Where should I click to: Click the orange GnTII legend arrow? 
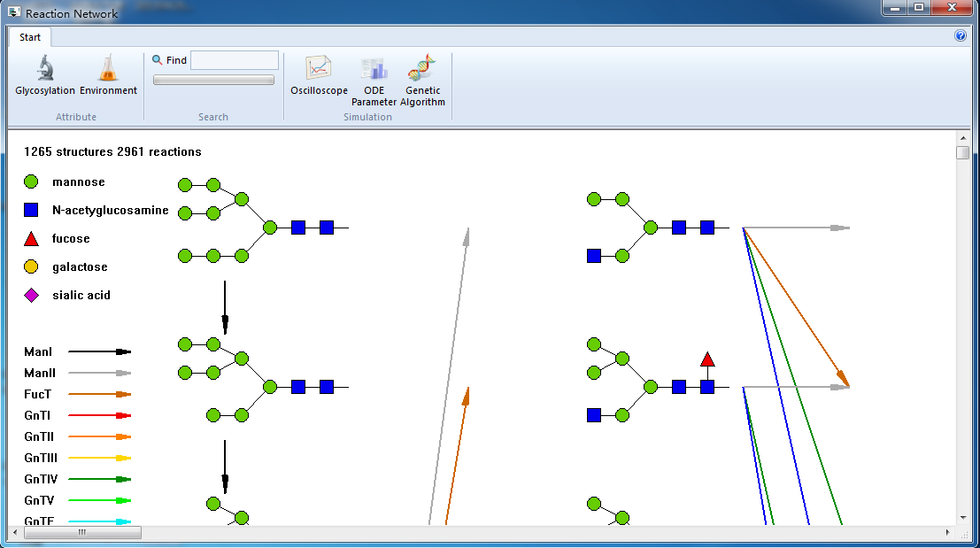click(x=99, y=436)
